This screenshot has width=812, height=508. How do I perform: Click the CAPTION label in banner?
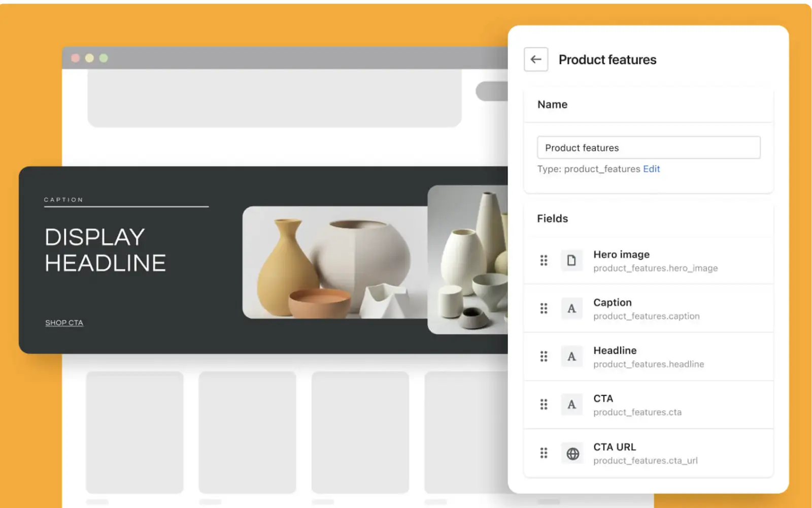tap(63, 200)
